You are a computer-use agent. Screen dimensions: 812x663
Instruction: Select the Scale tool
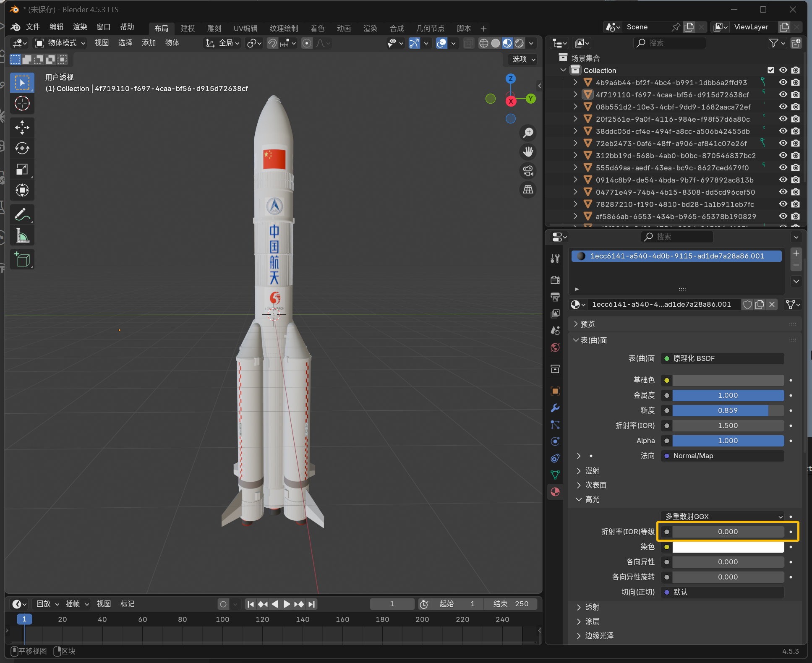coord(22,169)
